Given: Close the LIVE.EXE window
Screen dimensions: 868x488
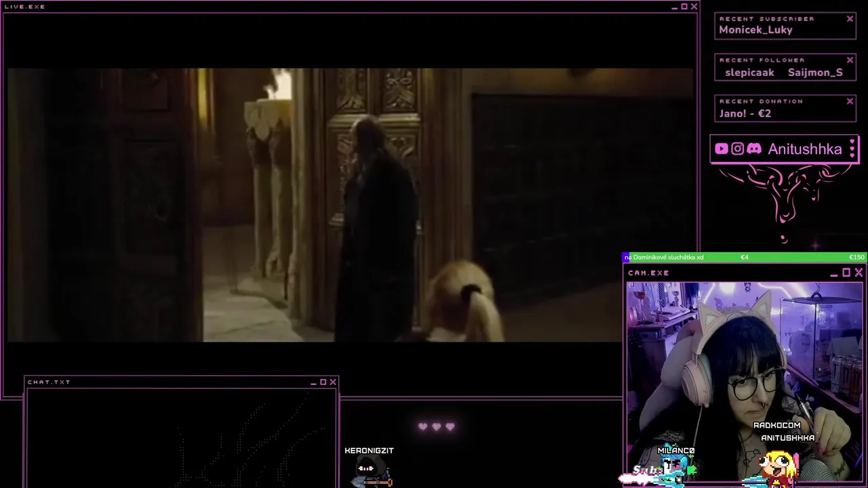Looking at the screenshot, I should pos(694,7).
